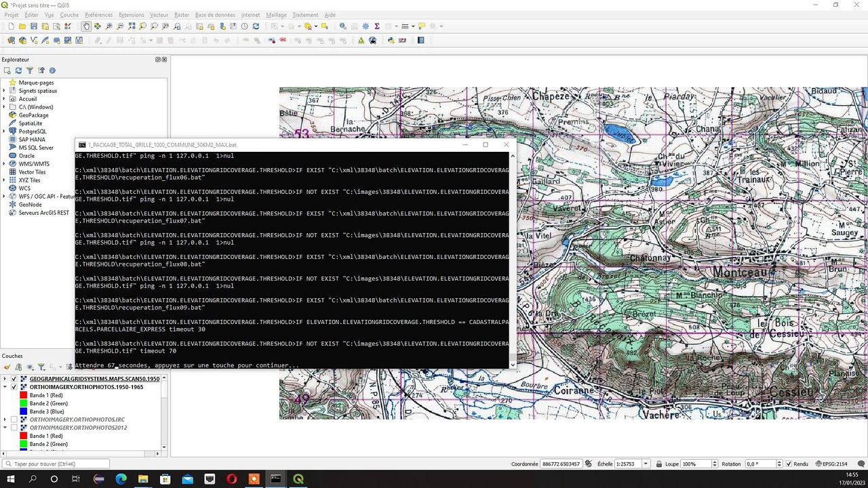Viewport: 868px width, 488px height.
Task: Click the Filter Legend funnel icon
Action: click(41, 367)
